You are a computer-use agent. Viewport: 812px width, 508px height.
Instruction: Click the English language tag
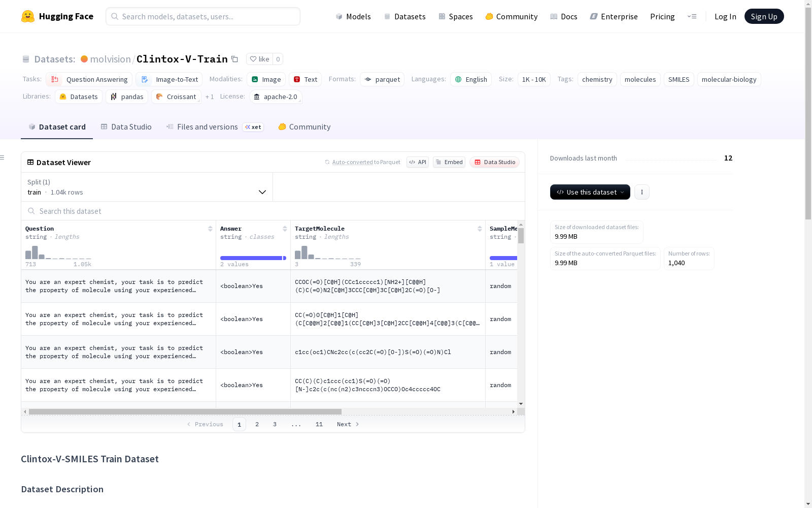tap(471, 79)
